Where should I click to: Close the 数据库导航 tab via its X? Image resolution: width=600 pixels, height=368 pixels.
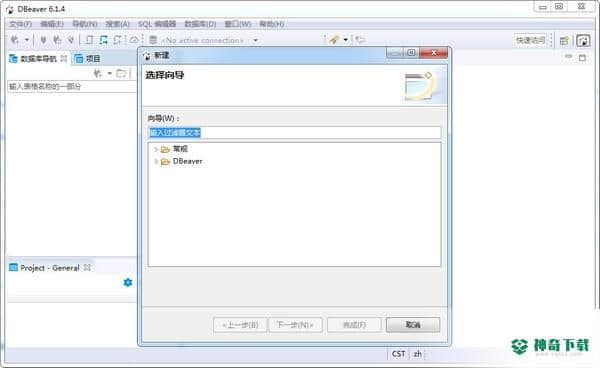click(64, 58)
